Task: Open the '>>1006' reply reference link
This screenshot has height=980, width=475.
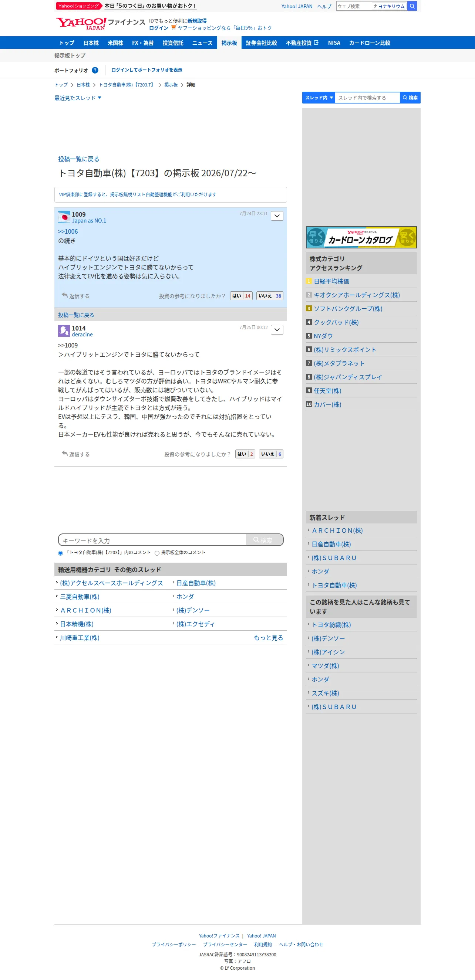Action: click(68, 231)
